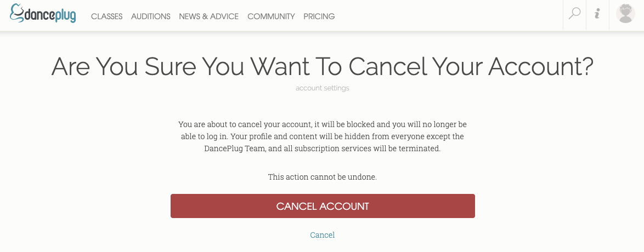This screenshot has width=644, height=252.
Task: Navigate to the Pricing menu item
Action: 319,16
